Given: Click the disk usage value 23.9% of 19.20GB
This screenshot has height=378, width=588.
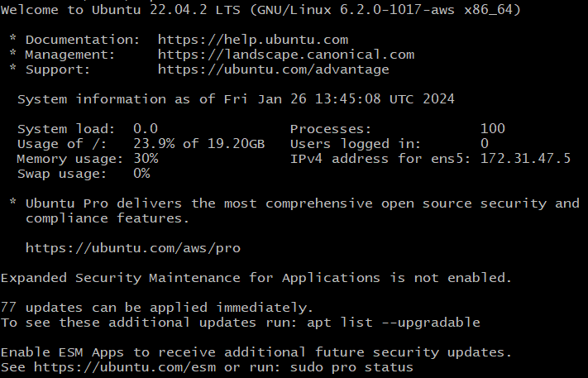Looking at the screenshot, I should [x=198, y=144].
